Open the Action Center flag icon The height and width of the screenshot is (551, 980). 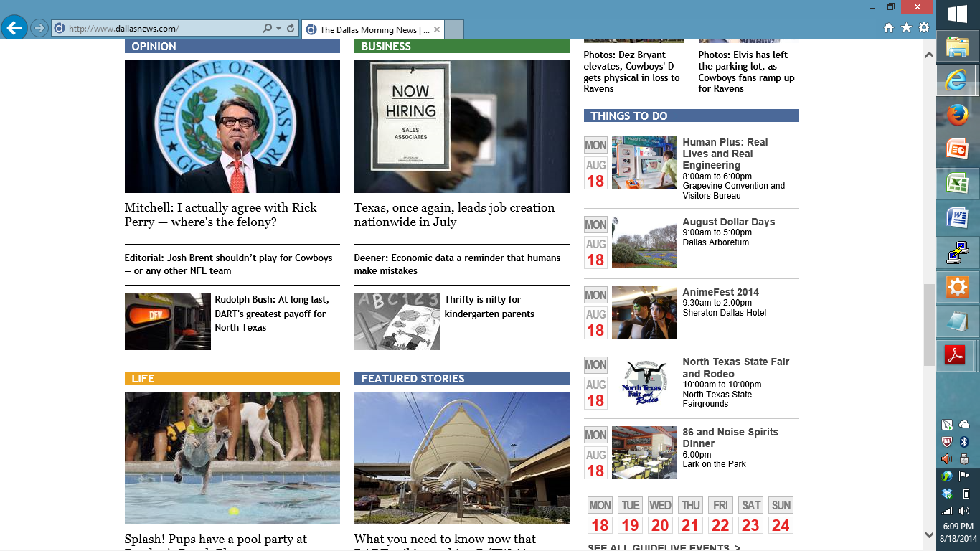[964, 476]
